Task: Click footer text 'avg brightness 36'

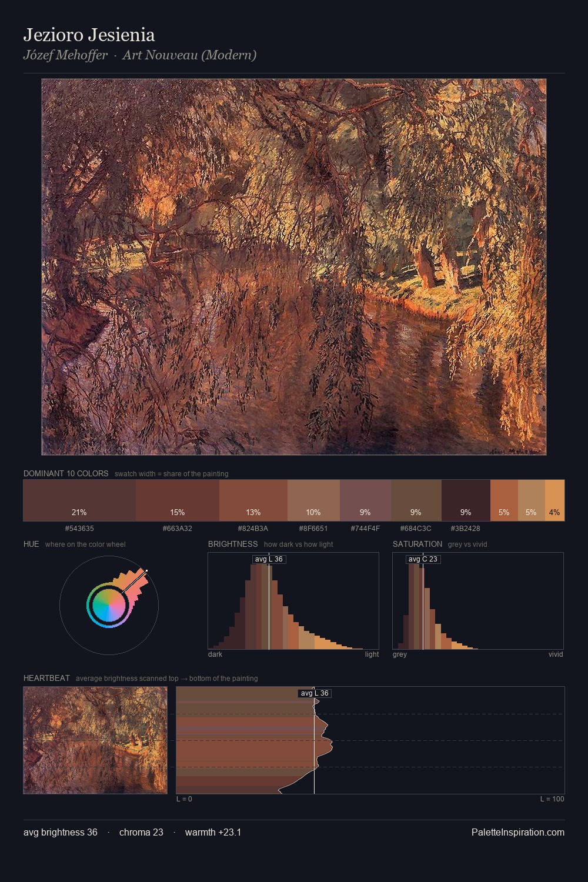Action: [61, 832]
